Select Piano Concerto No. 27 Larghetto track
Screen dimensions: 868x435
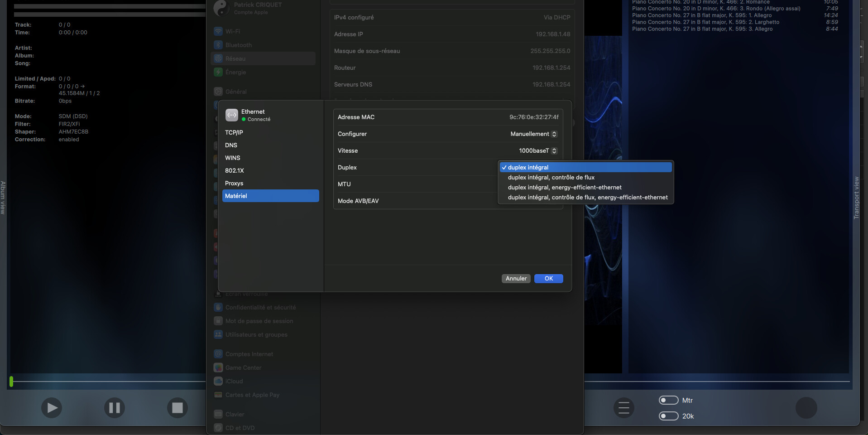[x=705, y=22]
